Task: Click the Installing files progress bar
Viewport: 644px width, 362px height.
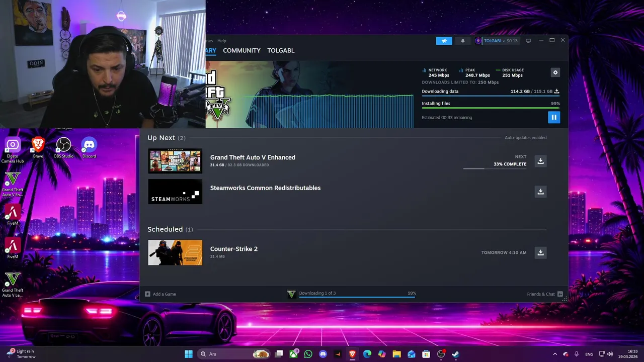Action: click(491, 108)
